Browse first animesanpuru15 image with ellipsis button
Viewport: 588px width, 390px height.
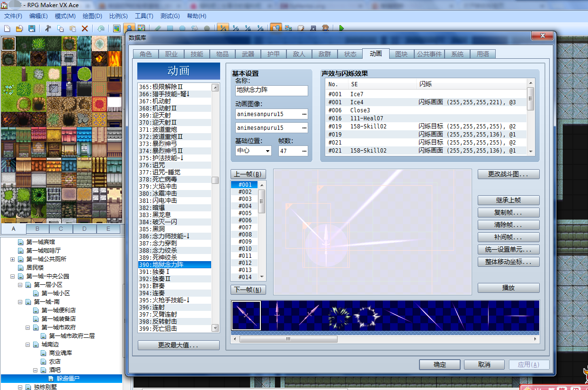(x=304, y=114)
